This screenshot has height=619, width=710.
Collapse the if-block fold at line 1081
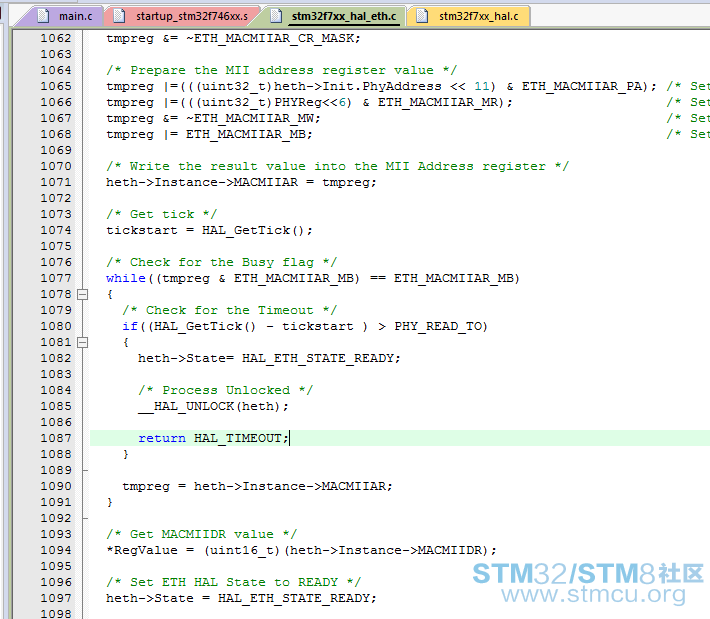tap(82, 342)
